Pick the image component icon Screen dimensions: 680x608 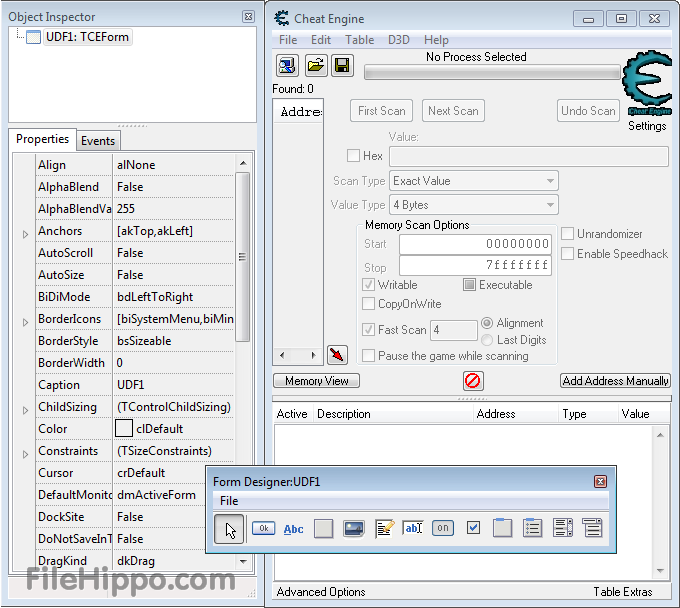354,529
